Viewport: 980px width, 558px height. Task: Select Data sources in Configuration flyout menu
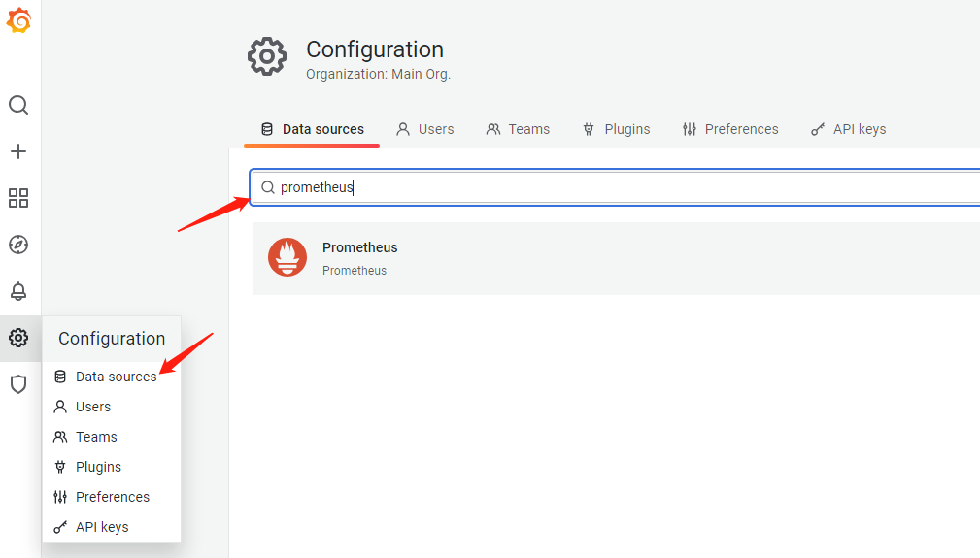[116, 377]
